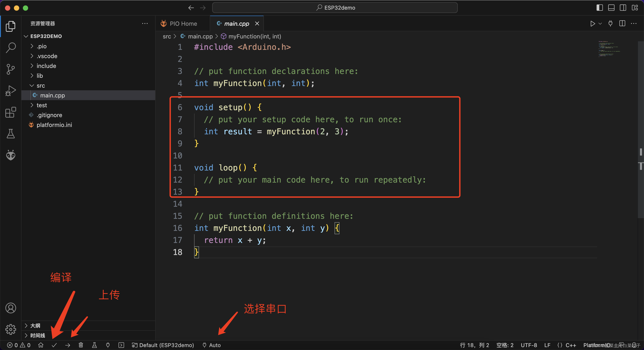This screenshot has width=644, height=350.
Task: Open the Extensions view
Action: [x=11, y=112]
